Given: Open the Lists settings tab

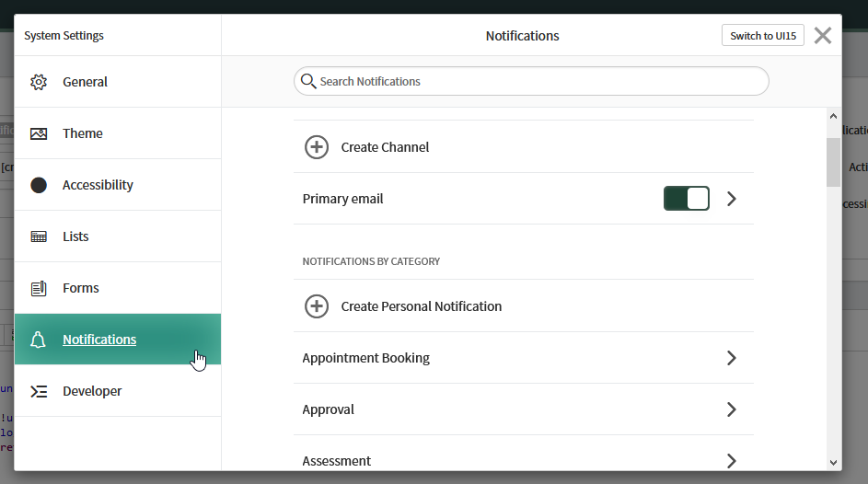Looking at the screenshot, I should click(118, 236).
